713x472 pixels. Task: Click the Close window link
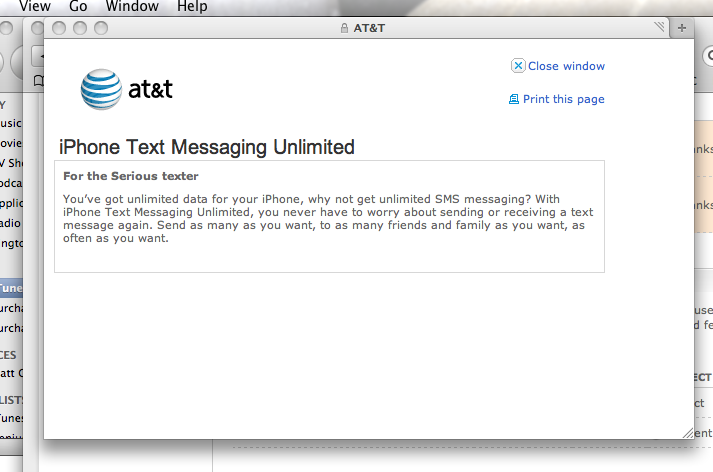566,66
